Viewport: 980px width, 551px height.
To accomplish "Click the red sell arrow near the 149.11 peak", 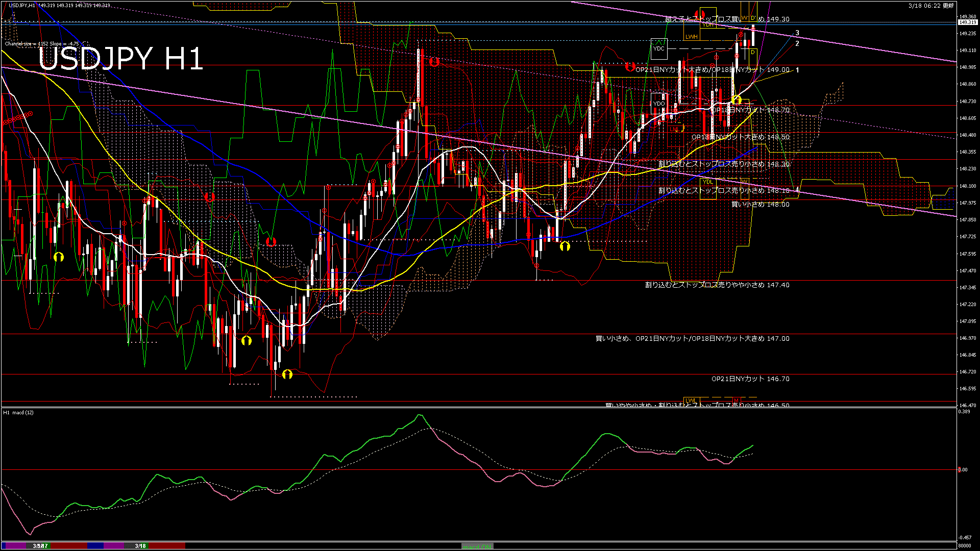I will tap(434, 62).
